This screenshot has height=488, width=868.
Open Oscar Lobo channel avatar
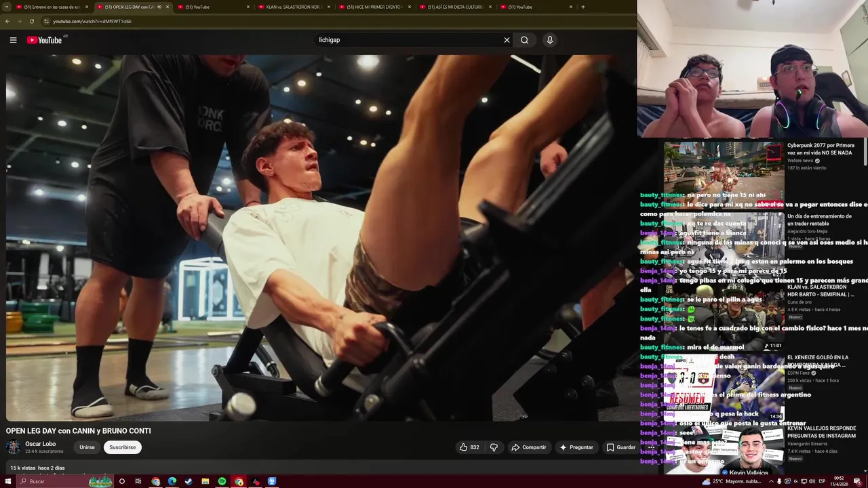(x=13, y=447)
